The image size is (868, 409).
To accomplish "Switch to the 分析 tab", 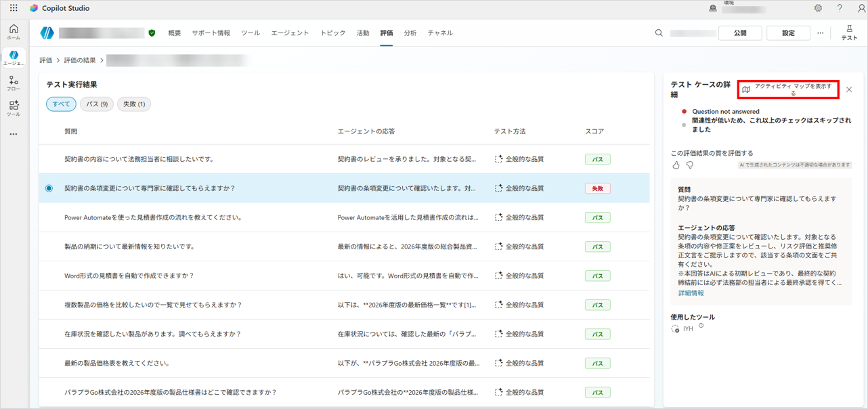I will coord(410,33).
